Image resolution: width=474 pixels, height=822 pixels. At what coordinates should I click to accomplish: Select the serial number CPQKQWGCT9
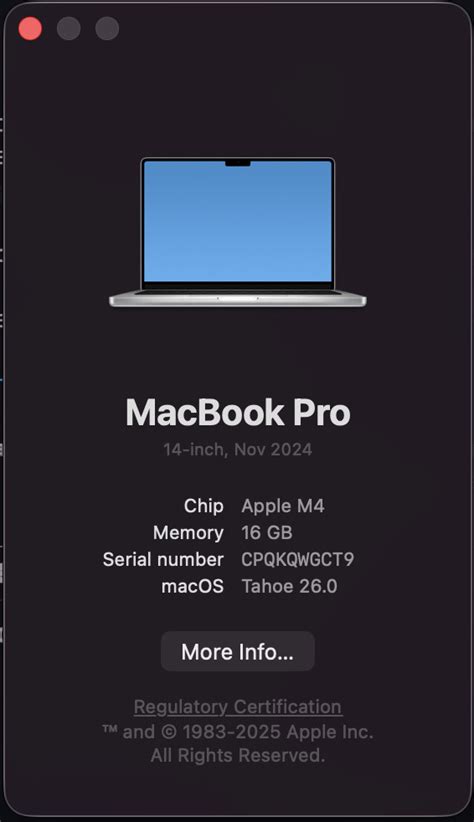pos(297,559)
